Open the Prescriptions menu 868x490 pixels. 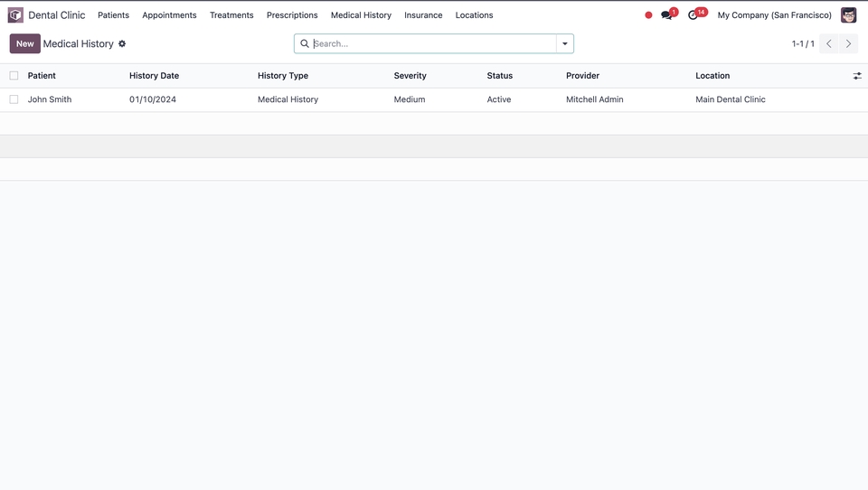(x=292, y=15)
